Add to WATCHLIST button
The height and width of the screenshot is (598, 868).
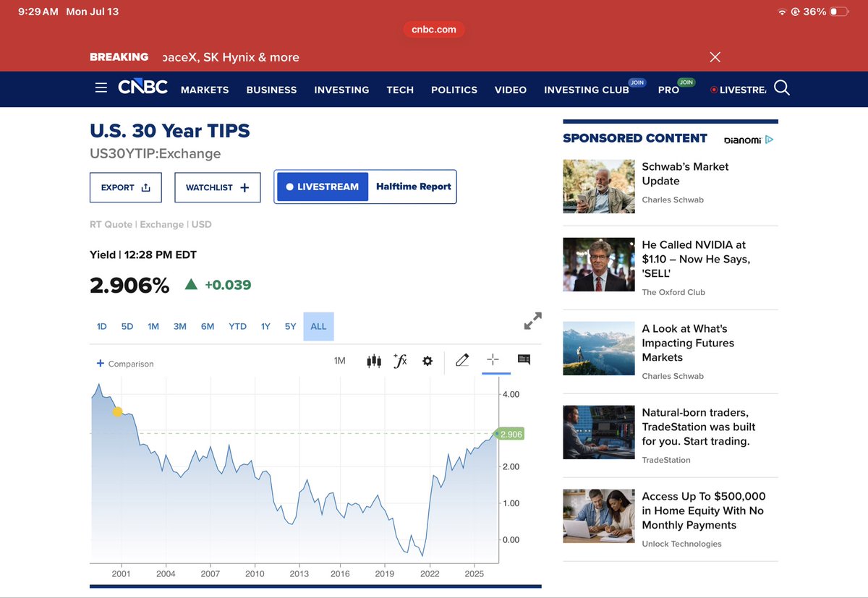tap(218, 187)
